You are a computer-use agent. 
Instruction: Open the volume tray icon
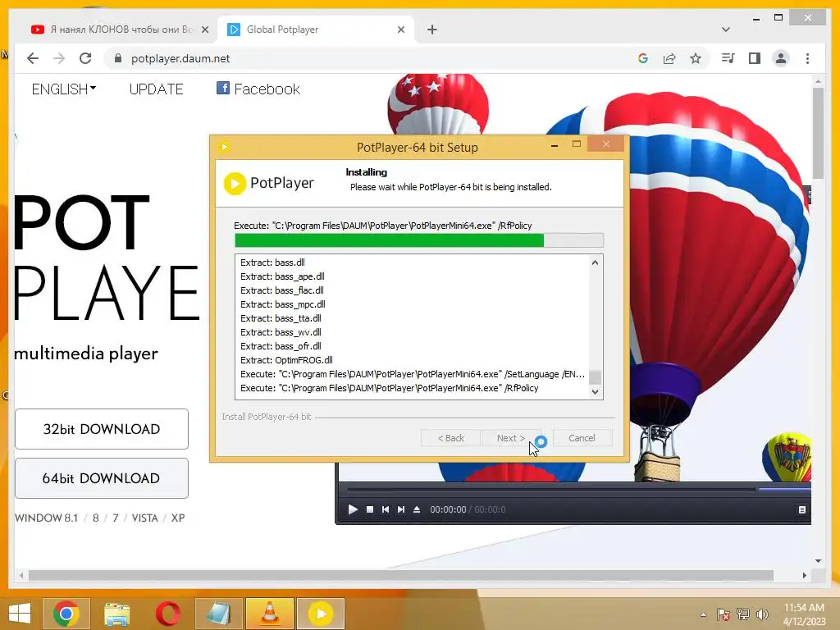point(762,614)
